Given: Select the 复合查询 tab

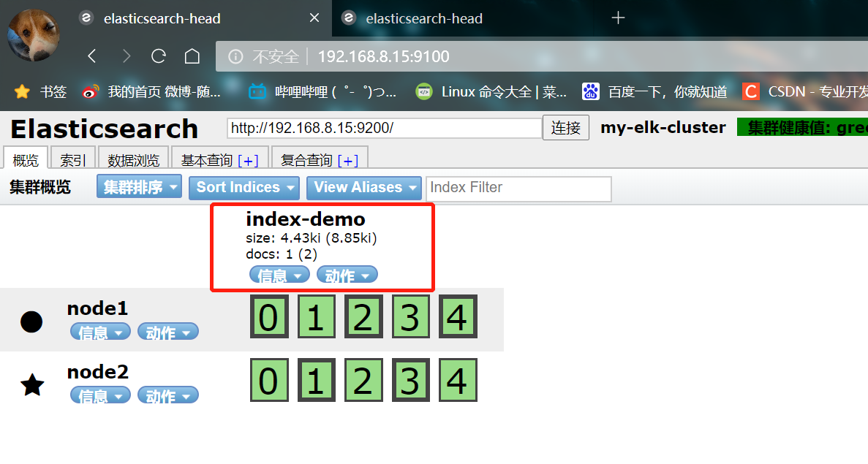Looking at the screenshot, I should click(306, 160).
